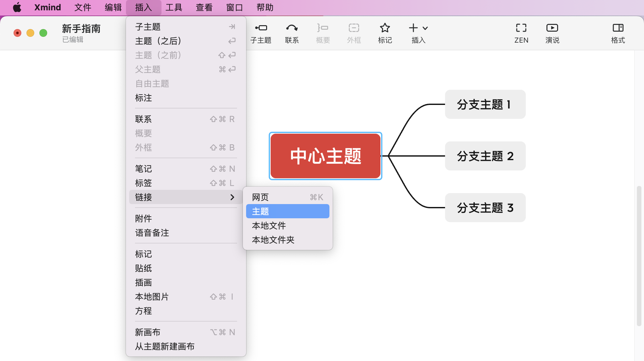Open the Apple menu
The height and width of the screenshot is (361, 644).
click(17, 7)
